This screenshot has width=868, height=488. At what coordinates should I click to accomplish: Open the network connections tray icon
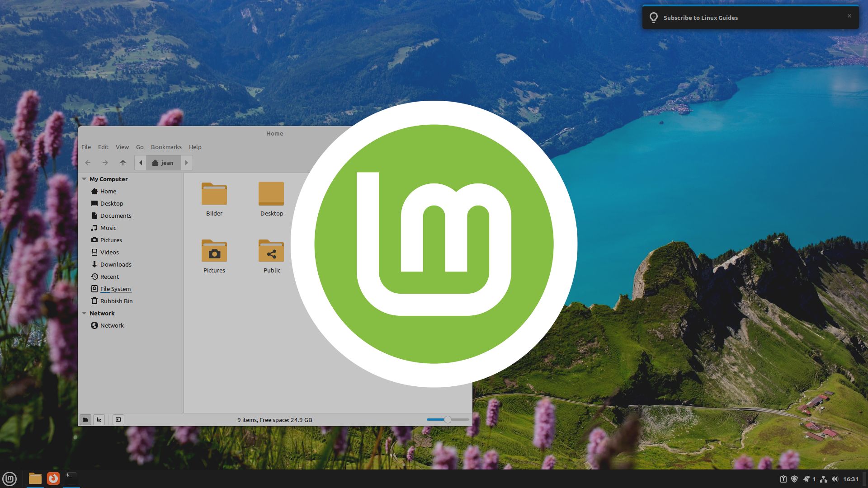[x=823, y=479]
